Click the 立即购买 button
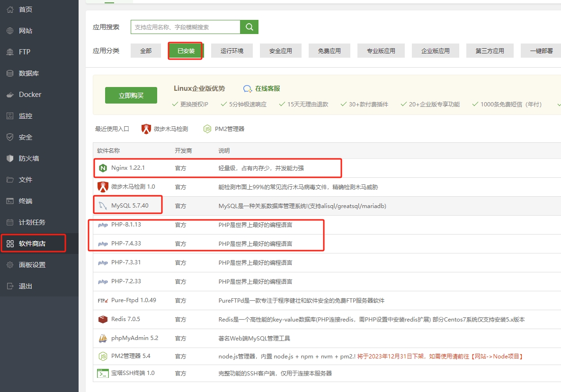Viewport: 561px width, 392px height. pos(131,95)
